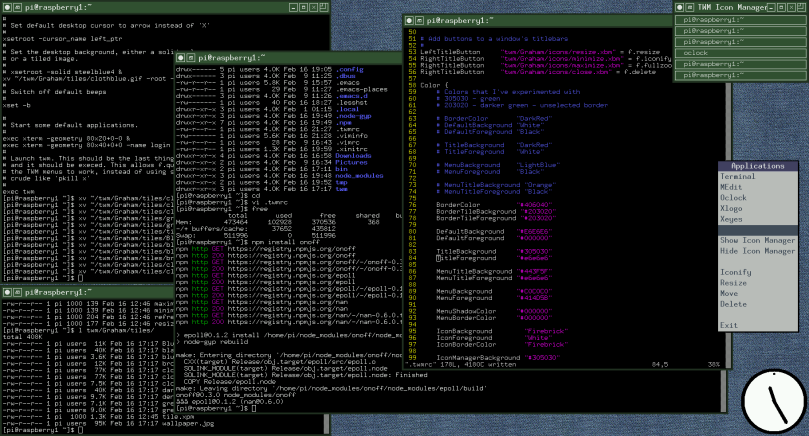This screenshot has height=436, width=809.
Task: Close the terminal showing the xsetroot script
Action: pyautogui.click(x=314, y=7)
